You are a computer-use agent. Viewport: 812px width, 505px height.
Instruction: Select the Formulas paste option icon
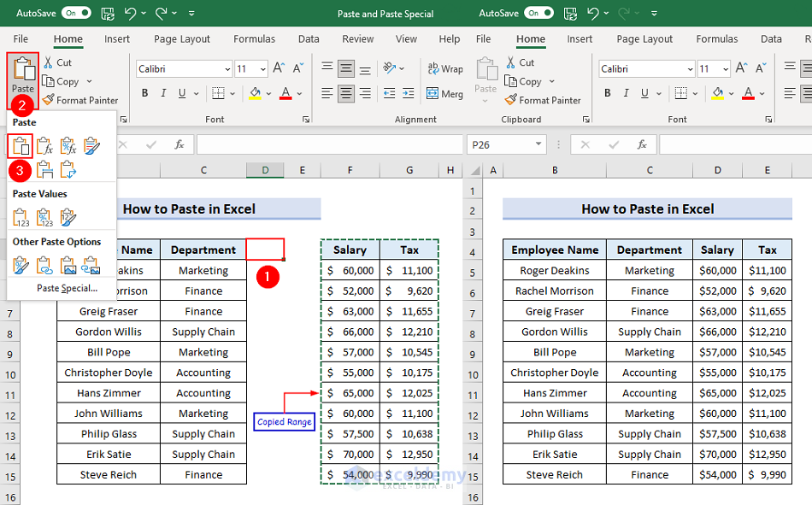(45, 146)
